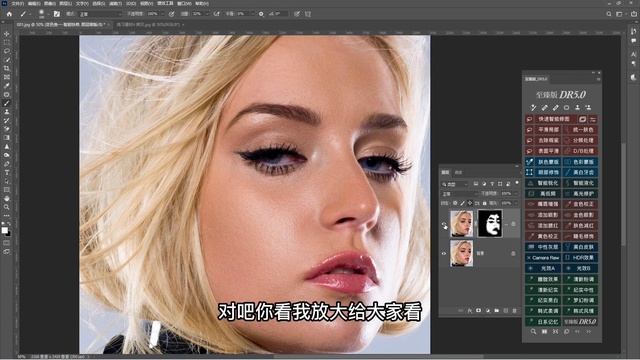Toggle lock position in Layers panel

click(470, 203)
